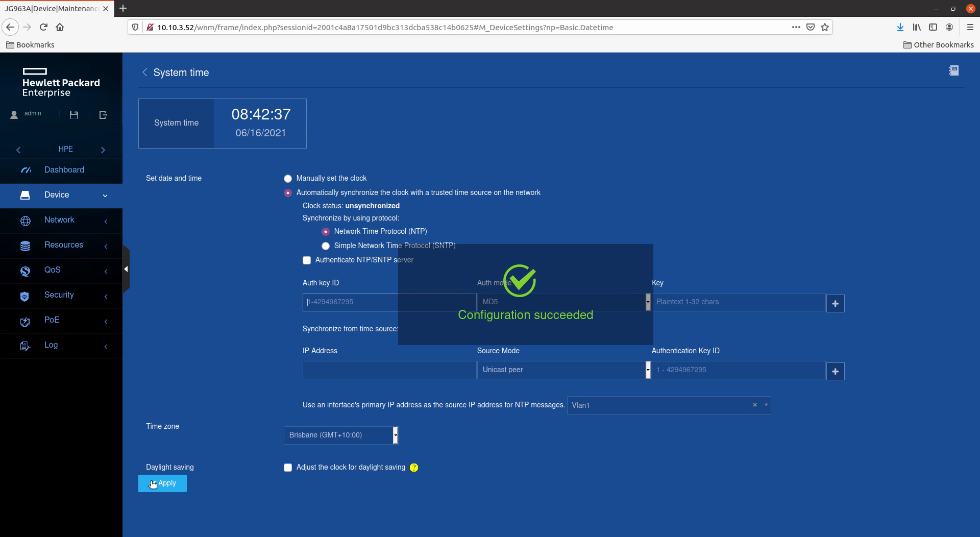
Task: Click the Device drive icon
Action: [25, 195]
